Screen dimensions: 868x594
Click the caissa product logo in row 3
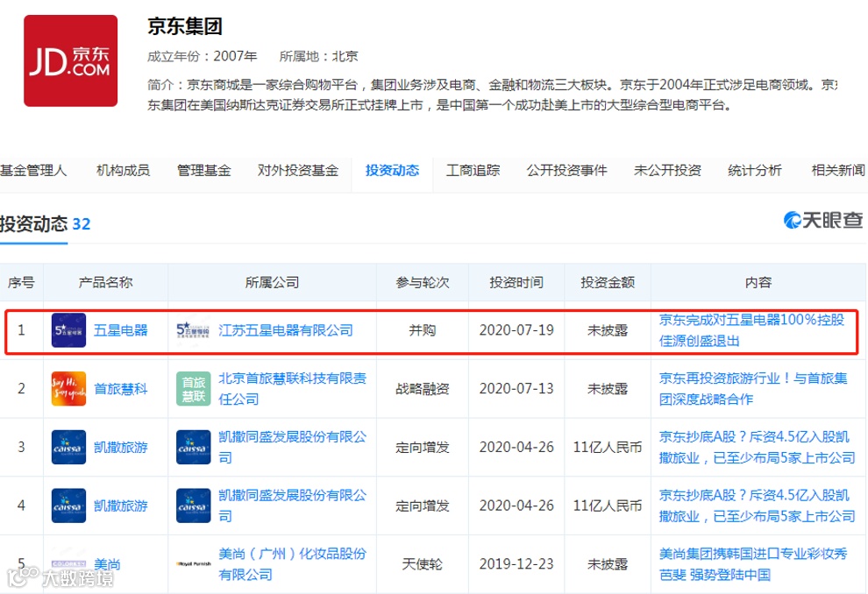68,447
